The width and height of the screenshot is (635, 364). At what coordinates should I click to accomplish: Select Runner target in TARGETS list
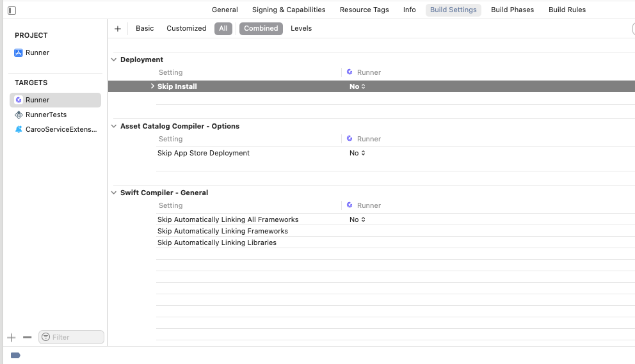tap(55, 100)
